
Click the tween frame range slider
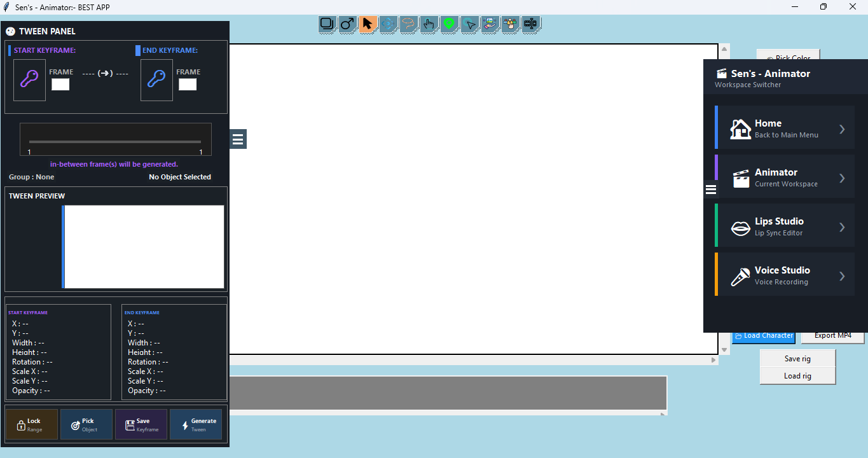pyautogui.click(x=115, y=141)
